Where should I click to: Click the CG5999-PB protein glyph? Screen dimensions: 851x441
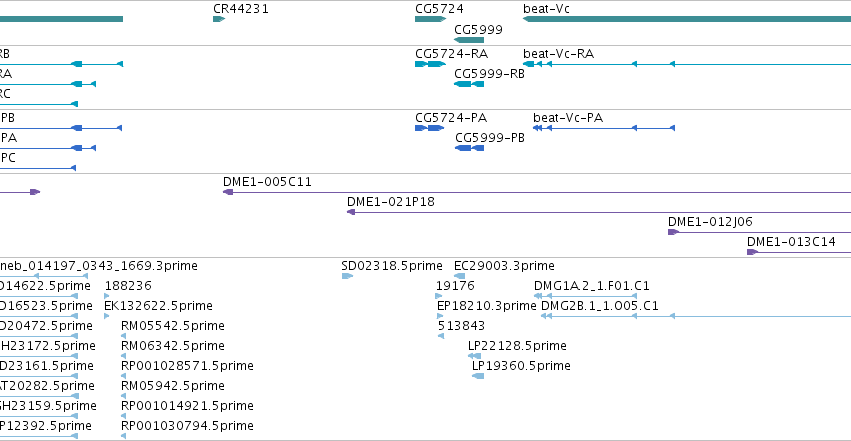click(469, 148)
